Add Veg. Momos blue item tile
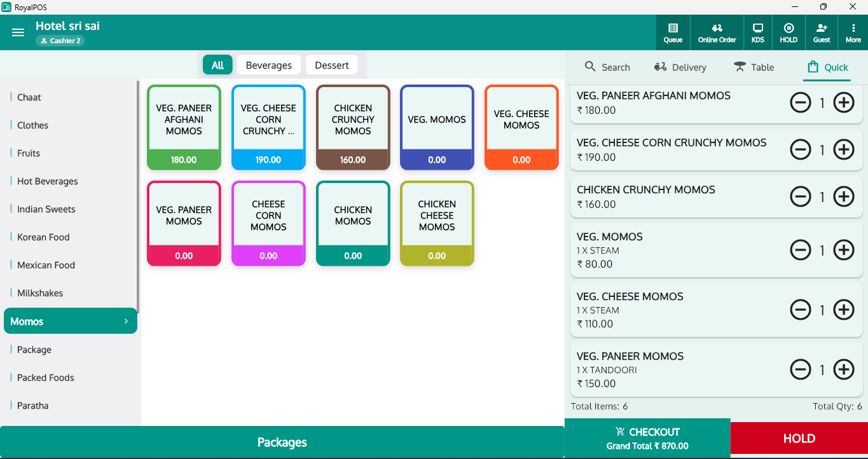The image size is (868, 459). 437,128
